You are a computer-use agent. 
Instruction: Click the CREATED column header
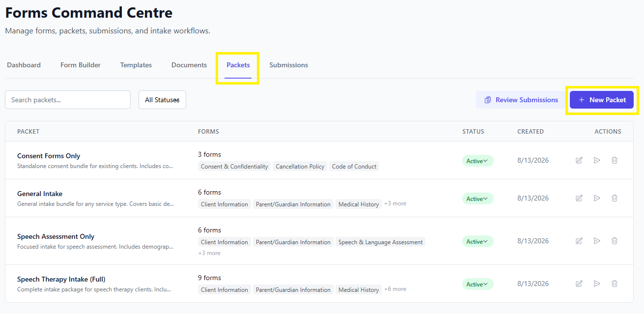tap(531, 132)
